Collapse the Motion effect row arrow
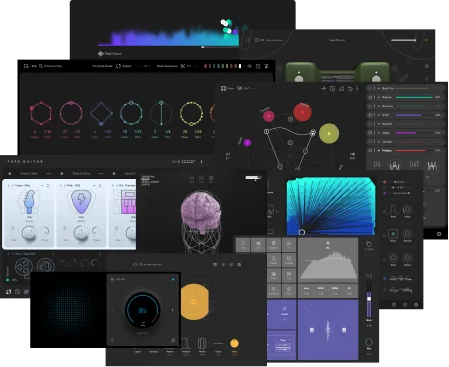Screen dimensions: 449x367 tap(379, 151)
